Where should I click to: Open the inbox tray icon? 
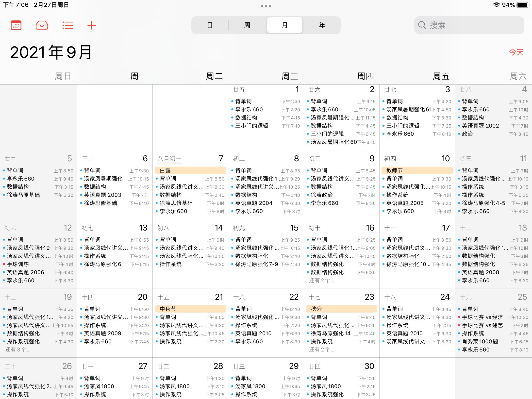pyautogui.click(x=42, y=25)
